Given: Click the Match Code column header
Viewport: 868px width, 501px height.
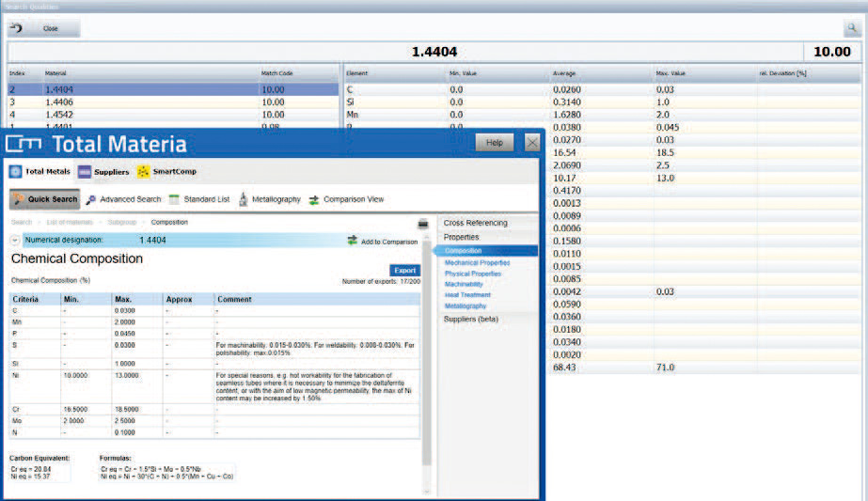Looking at the screenshot, I should [x=276, y=73].
